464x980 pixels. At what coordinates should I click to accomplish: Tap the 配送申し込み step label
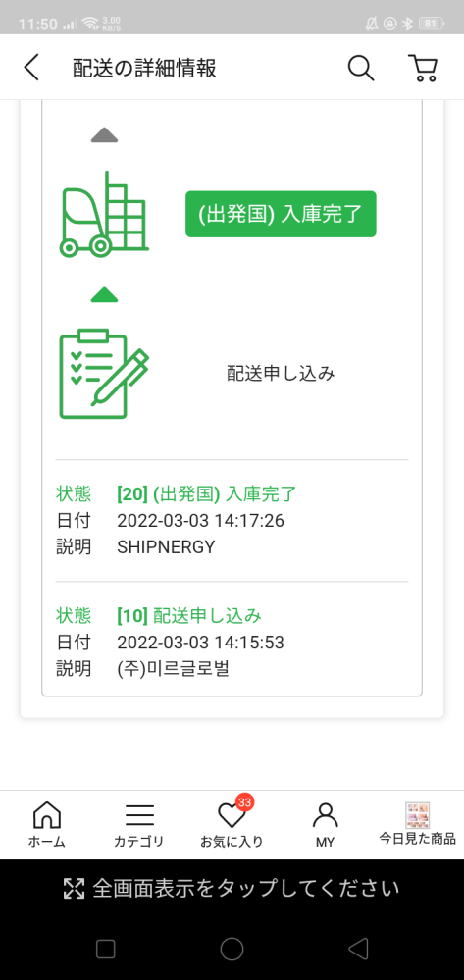pyautogui.click(x=281, y=374)
